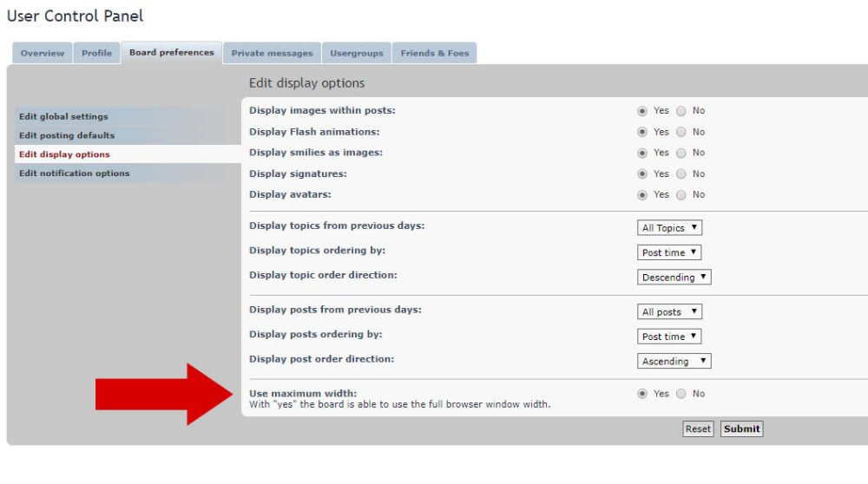Click the Reset button
Screen dimensions: 868x484
click(698, 428)
